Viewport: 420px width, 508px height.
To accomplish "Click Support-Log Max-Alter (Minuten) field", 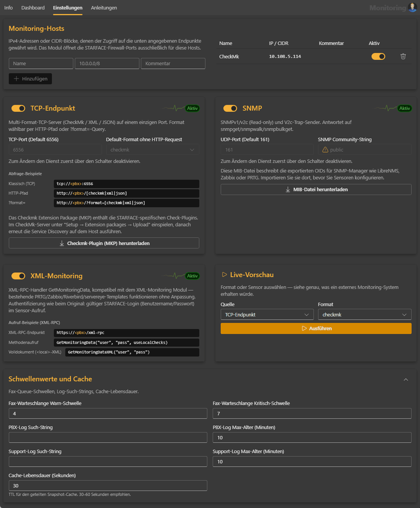I will click(312, 462).
